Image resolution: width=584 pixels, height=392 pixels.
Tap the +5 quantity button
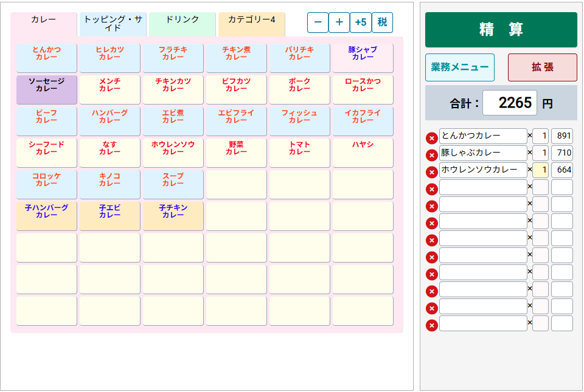(361, 22)
